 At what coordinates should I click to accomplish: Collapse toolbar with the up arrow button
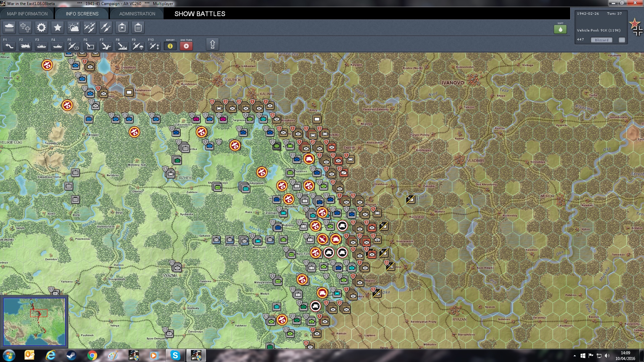coord(212,44)
